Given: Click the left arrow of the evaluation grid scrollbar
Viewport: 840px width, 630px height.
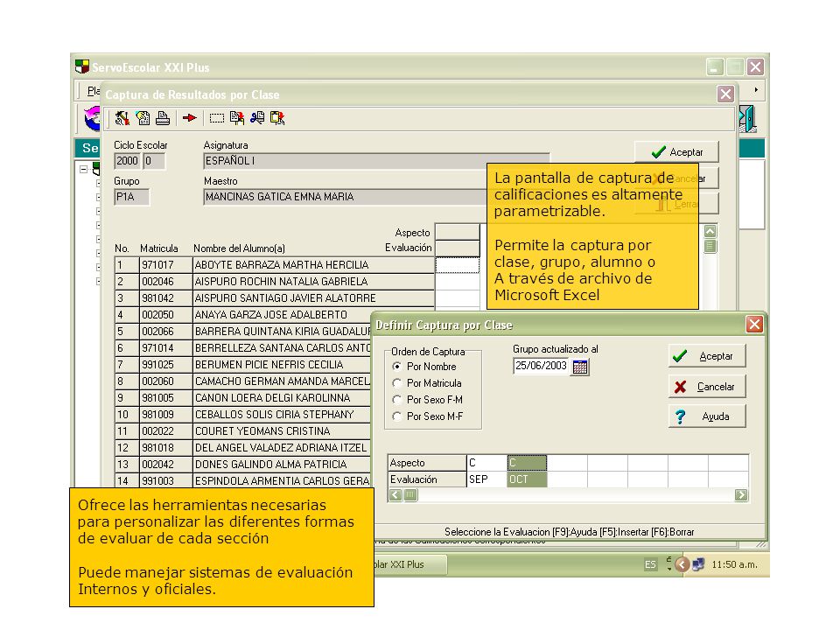Looking at the screenshot, I should [x=395, y=495].
